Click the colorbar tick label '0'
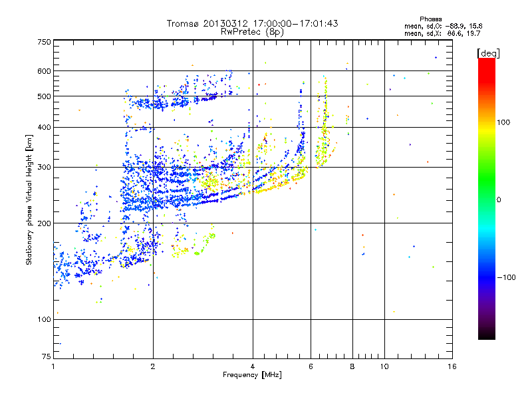Viewport: 532px width, 399px height. pos(499,200)
